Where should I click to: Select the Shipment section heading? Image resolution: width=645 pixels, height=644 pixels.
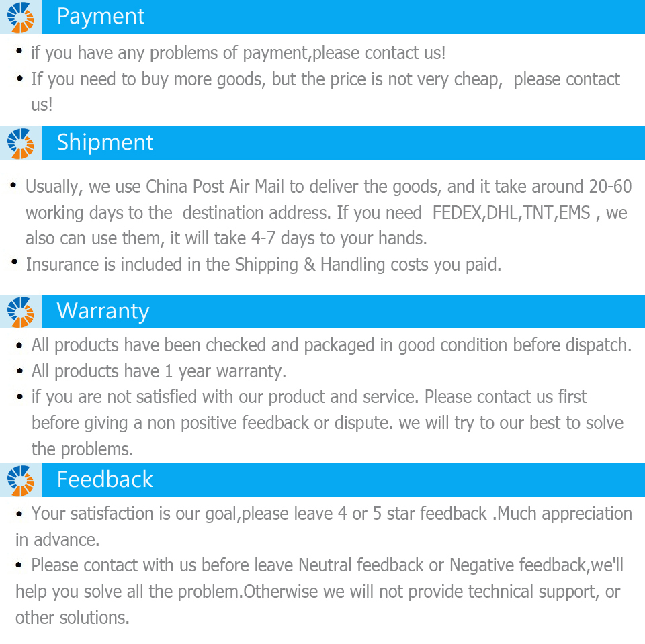tap(105, 143)
